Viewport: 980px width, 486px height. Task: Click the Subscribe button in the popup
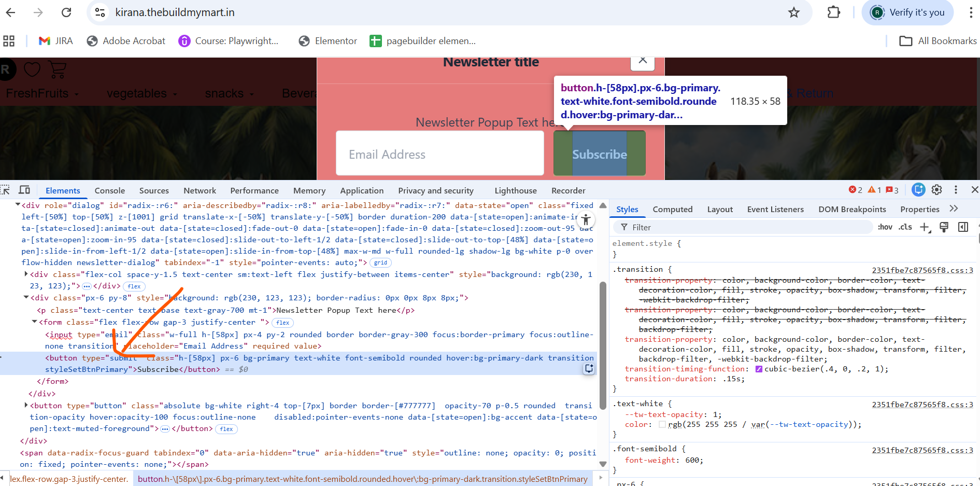pos(600,154)
